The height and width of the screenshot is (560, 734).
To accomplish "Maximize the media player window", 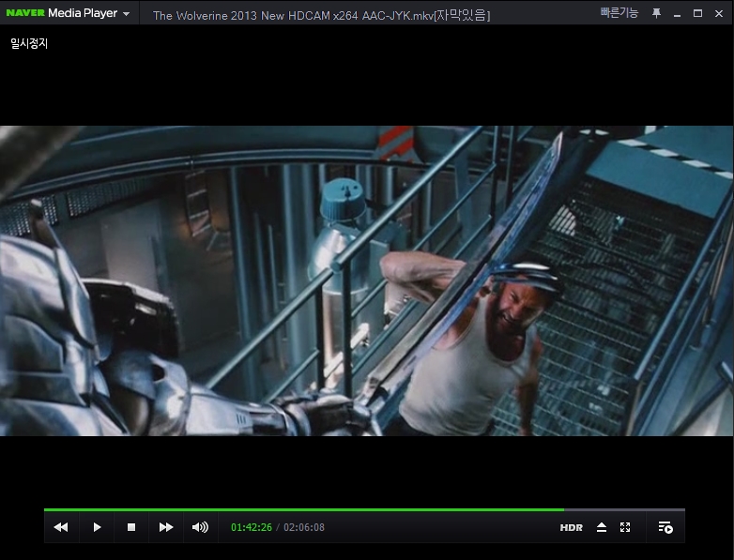I will click(x=697, y=13).
